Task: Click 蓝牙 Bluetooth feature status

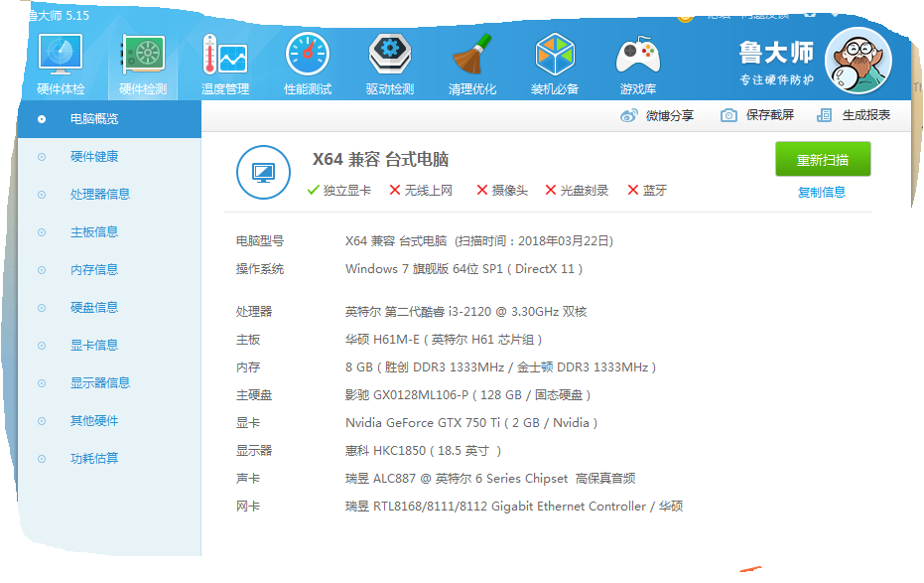Action: tap(647, 191)
